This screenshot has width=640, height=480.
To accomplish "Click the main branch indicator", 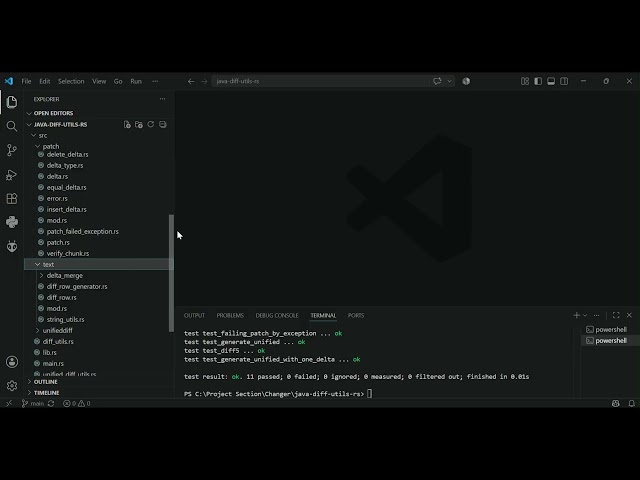I will click(x=33, y=403).
